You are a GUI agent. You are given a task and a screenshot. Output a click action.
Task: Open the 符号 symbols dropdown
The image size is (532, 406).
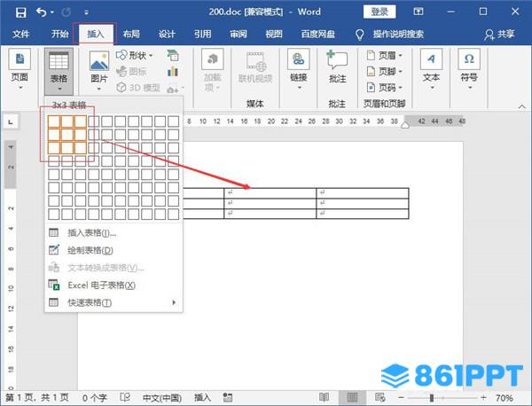click(x=469, y=70)
